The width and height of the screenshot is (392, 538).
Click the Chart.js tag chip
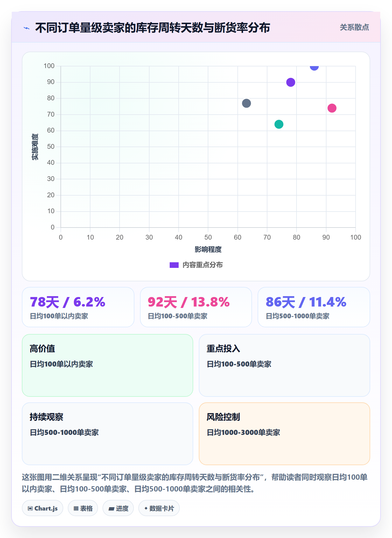pos(43,508)
